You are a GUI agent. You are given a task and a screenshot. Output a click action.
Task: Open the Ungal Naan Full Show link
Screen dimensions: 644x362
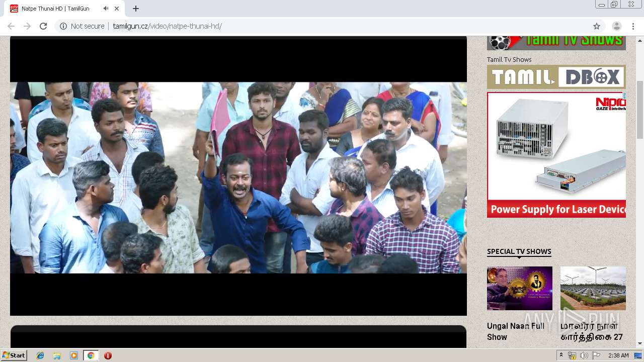click(516, 331)
